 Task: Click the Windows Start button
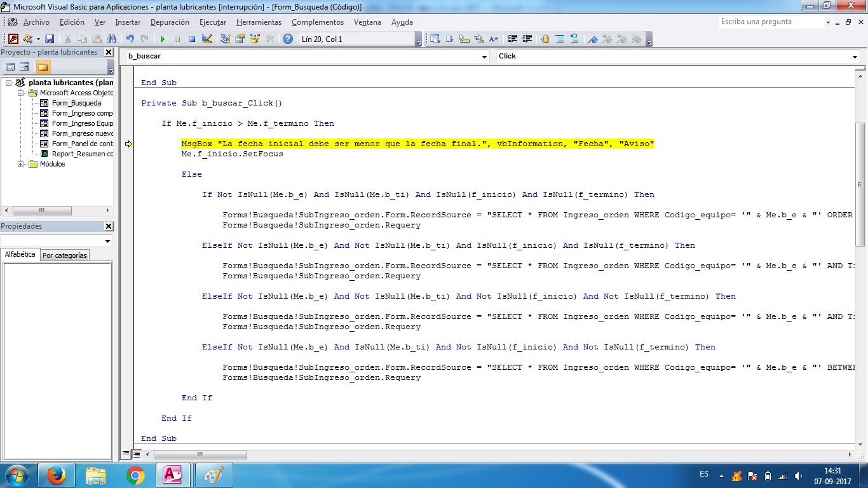[17, 475]
